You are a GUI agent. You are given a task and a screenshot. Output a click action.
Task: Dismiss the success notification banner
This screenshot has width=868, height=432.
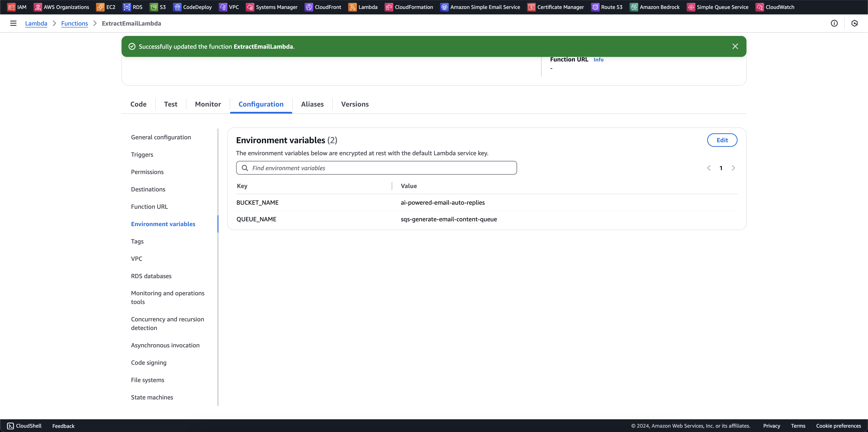pyautogui.click(x=735, y=47)
